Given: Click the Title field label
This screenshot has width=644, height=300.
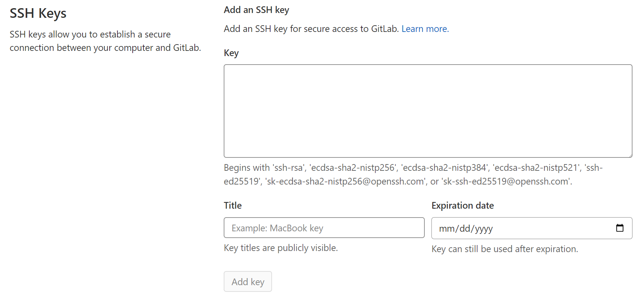Looking at the screenshot, I should (233, 205).
